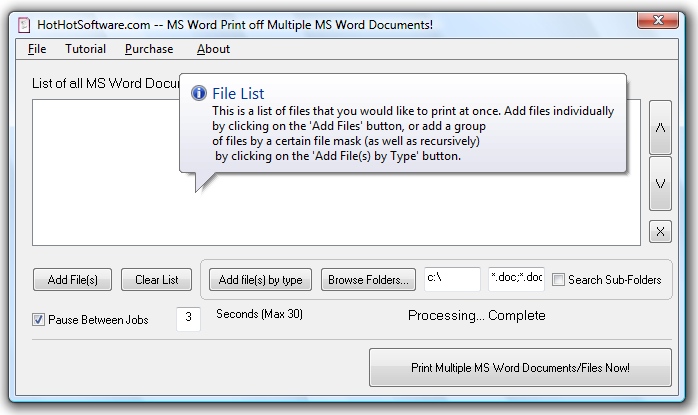Click Print Multiple MS Word Documents/Files Now!
This screenshot has height=415, width=698.
(520, 367)
